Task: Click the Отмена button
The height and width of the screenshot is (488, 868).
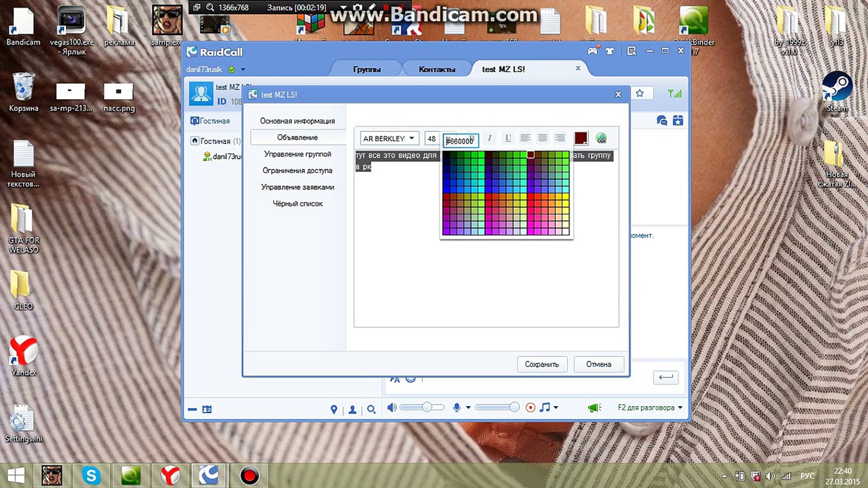Action: (599, 364)
